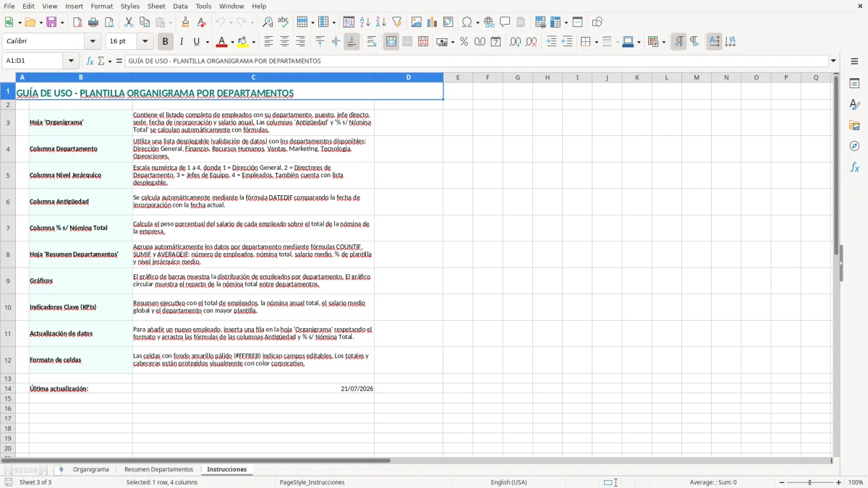Open Borders dropdown arrow
868x488 pixels.
point(596,42)
